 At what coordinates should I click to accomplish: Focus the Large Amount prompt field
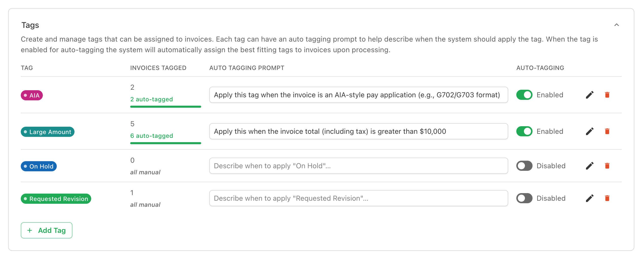pyautogui.click(x=358, y=132)
